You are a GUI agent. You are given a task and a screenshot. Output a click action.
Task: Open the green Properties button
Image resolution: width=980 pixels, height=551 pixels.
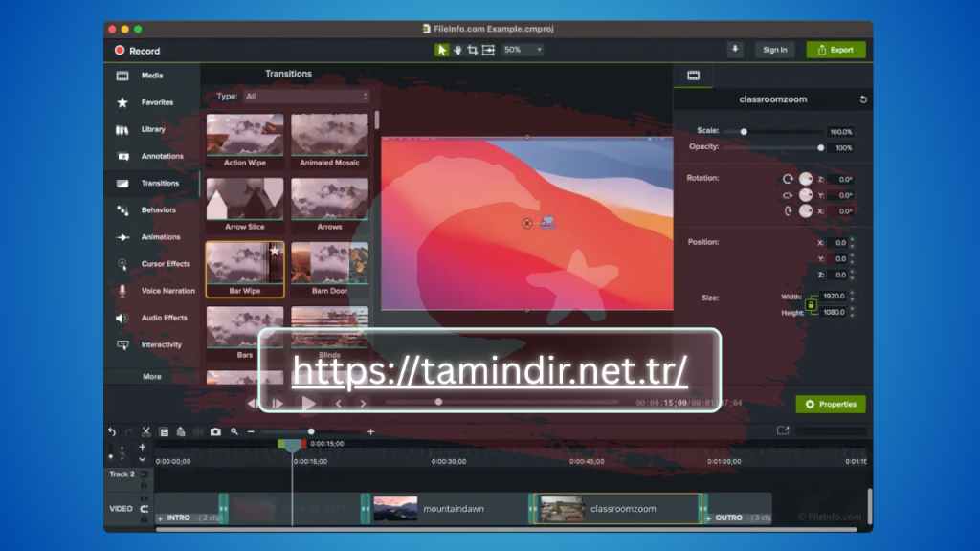point(831,405)
